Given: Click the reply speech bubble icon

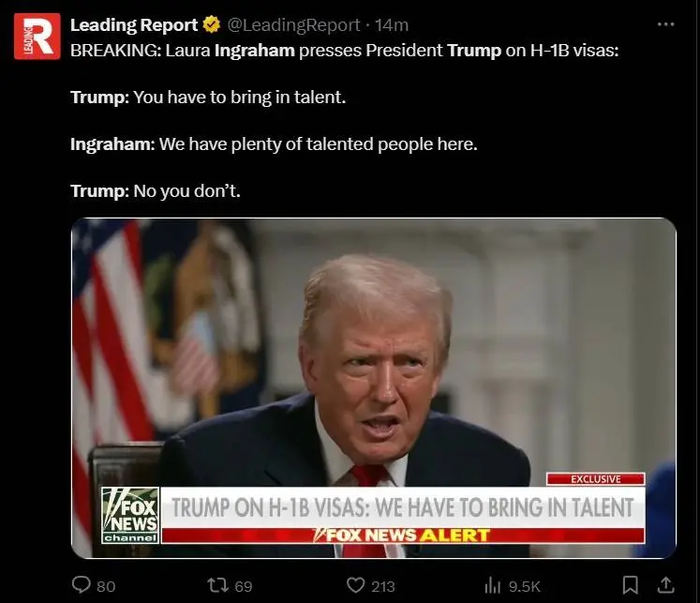Looking at the screenshot, I should (x=82, y=584).
